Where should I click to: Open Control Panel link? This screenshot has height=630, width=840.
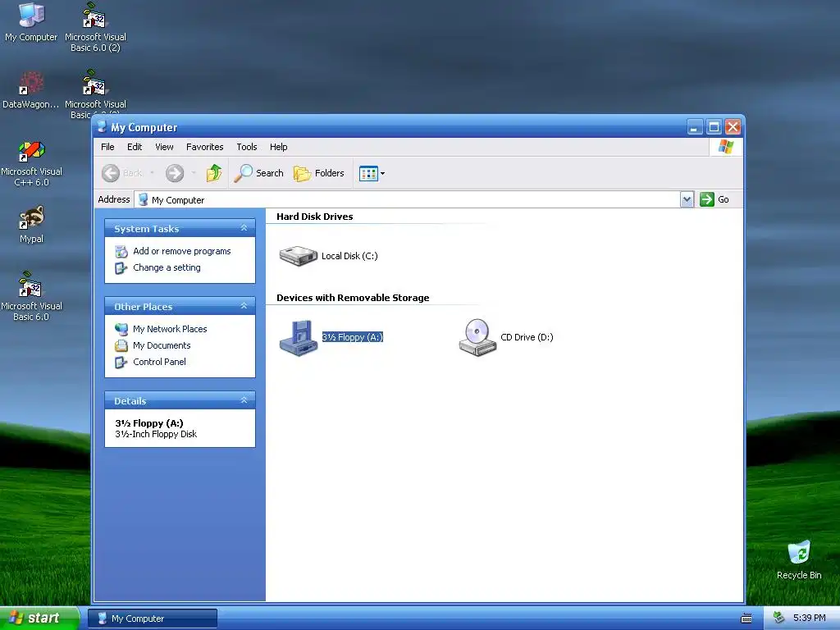159,362
